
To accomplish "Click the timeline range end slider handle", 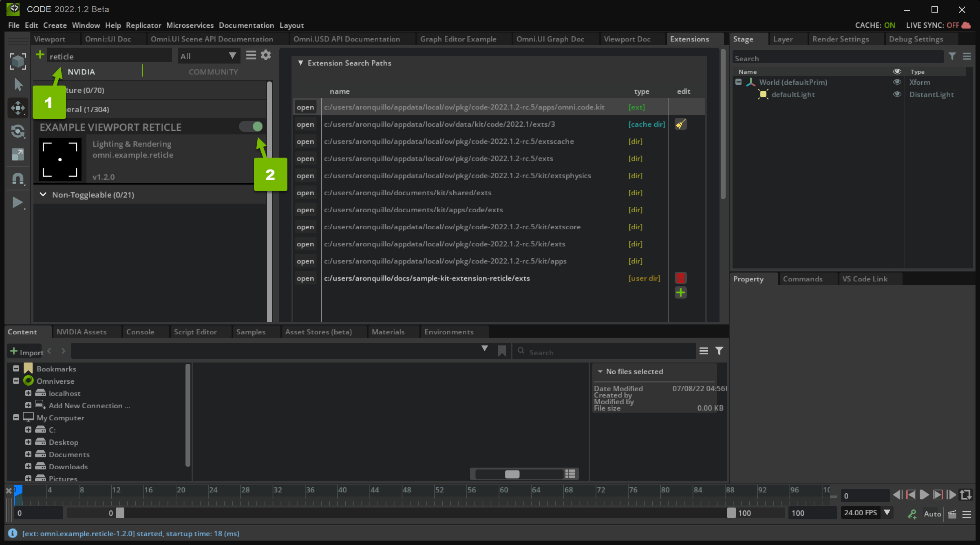I will pyautogui.click(x=731, y=513).
